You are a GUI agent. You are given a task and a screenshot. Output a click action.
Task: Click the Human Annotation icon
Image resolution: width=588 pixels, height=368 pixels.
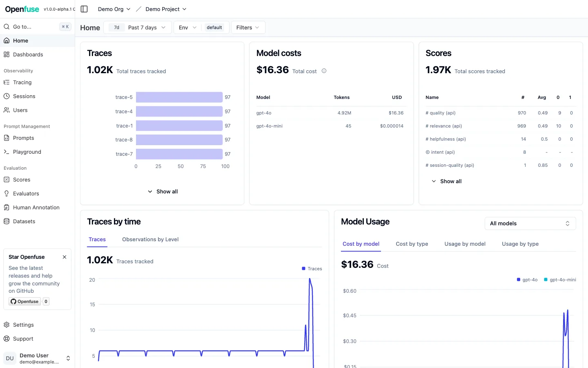click(7, 207)
